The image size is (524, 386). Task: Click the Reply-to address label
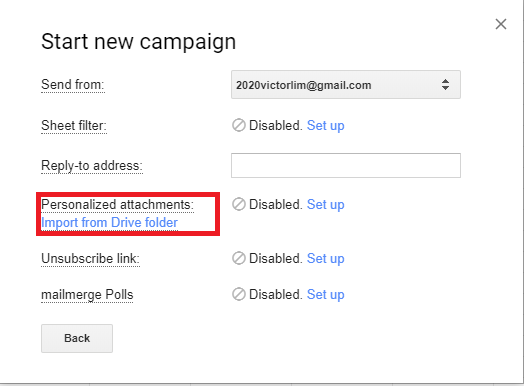point(92,166)
